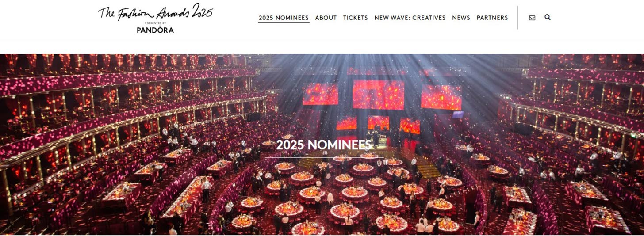Screen dimensions: 644x236
Task: Open New Wave: Creatives in the navigation
Action: pos(410,18)
